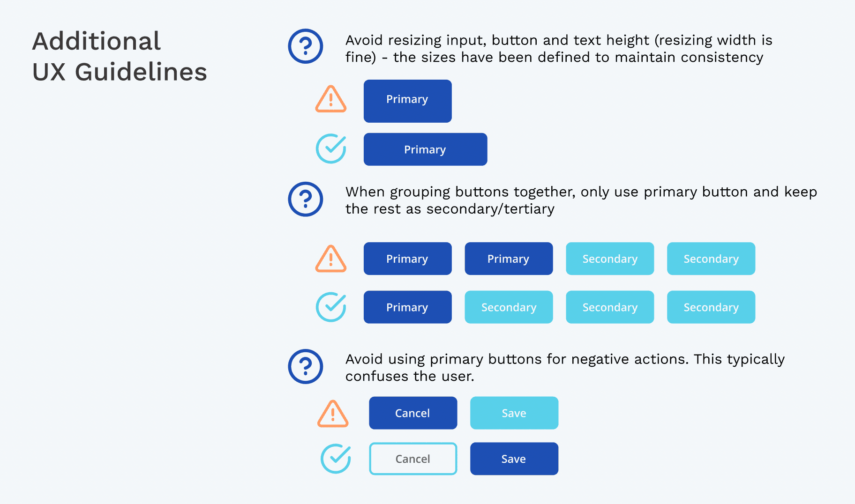This screenshot has height=504, width=855.
Task: Click second Primary button in the warning group row
Action: 509,259
